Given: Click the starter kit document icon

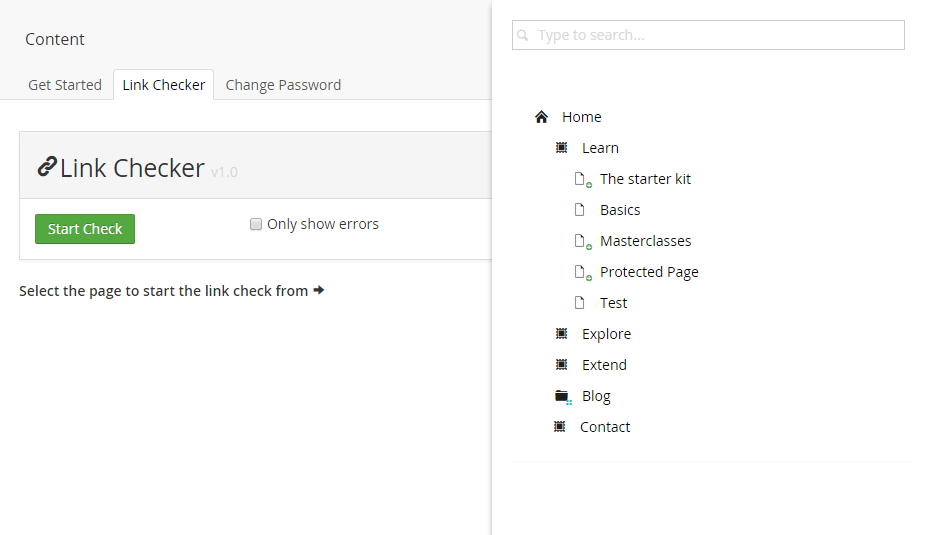Looking at the screenshot, I should pos(582,179).
